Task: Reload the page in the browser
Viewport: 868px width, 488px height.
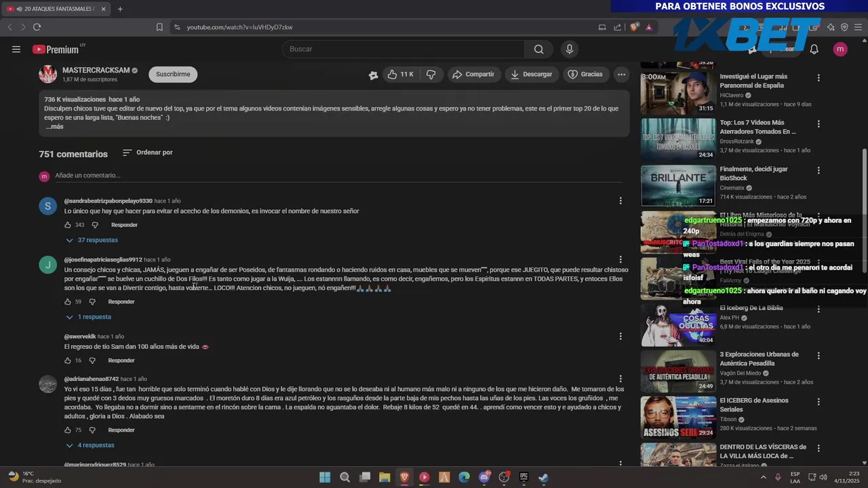Action: (37, 27)
